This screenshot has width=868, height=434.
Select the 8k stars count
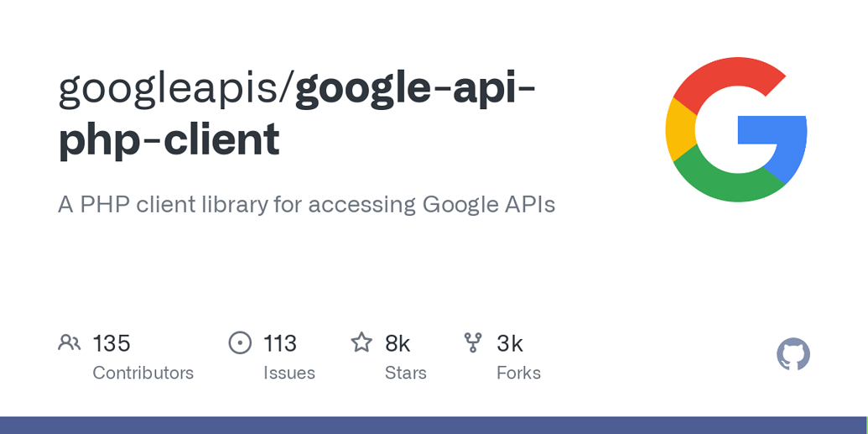(398, 343)
